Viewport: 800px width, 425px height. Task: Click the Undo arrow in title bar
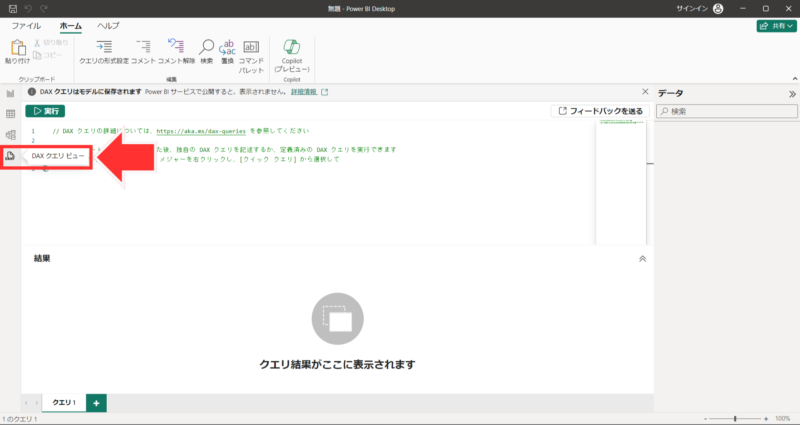(29, 9)
